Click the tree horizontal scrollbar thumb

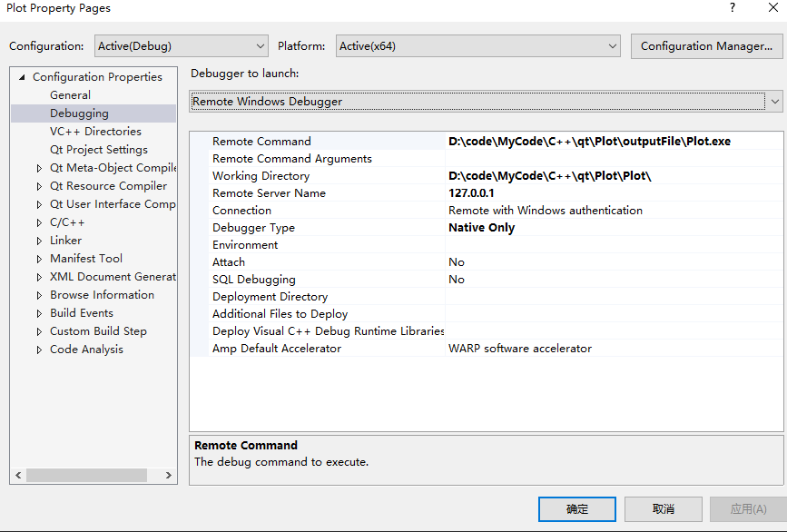tap(86, 475)
